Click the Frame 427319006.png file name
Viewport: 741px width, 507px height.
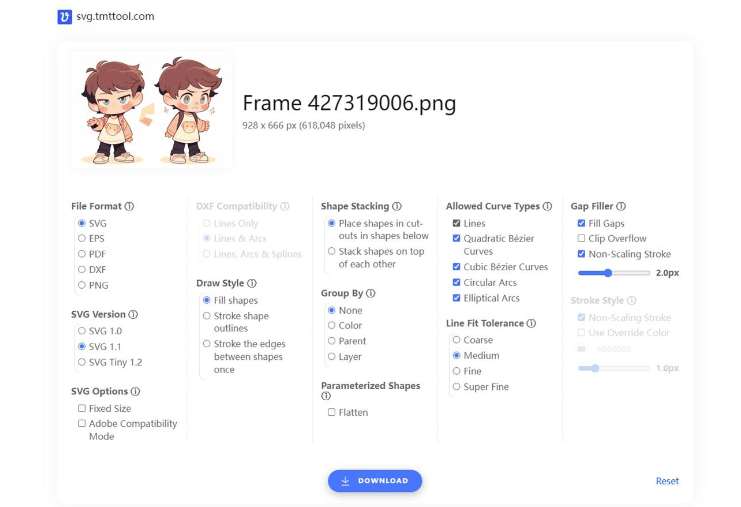point(349,103)
